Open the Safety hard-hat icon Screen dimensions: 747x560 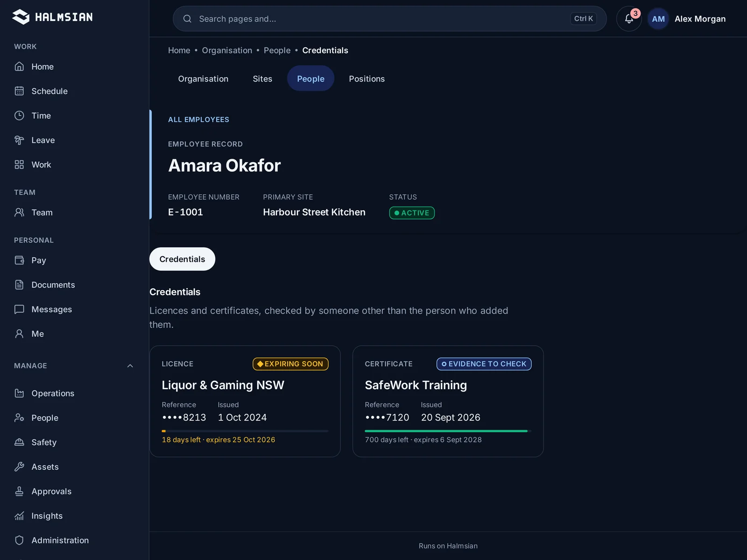tap(19, 442)
